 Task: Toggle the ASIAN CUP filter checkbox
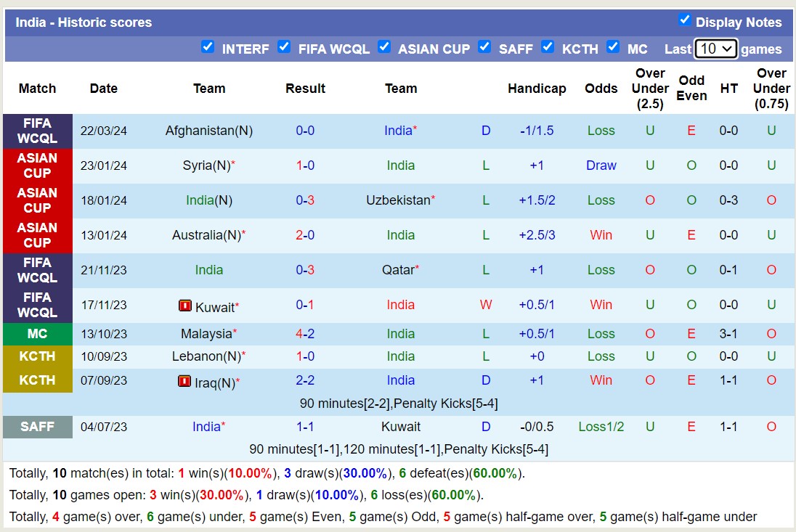click(x=384, y=47)
